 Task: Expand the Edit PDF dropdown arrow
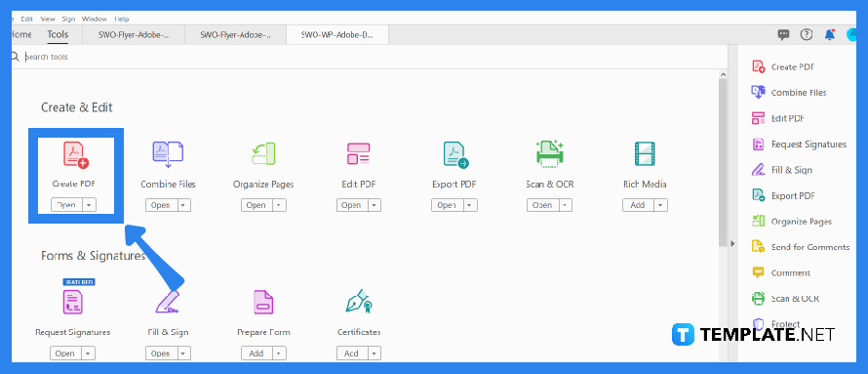coord(375,205)
